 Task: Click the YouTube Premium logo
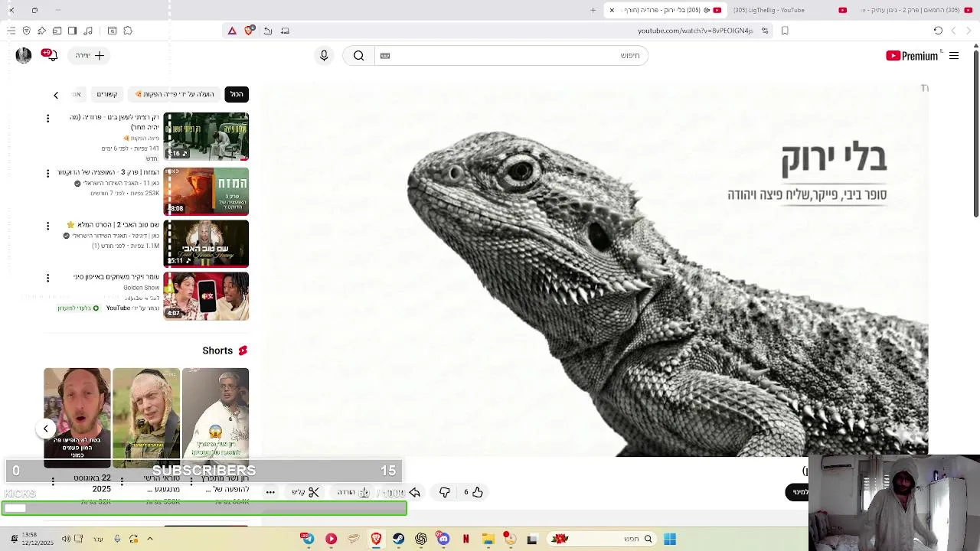tap(912, 56)
